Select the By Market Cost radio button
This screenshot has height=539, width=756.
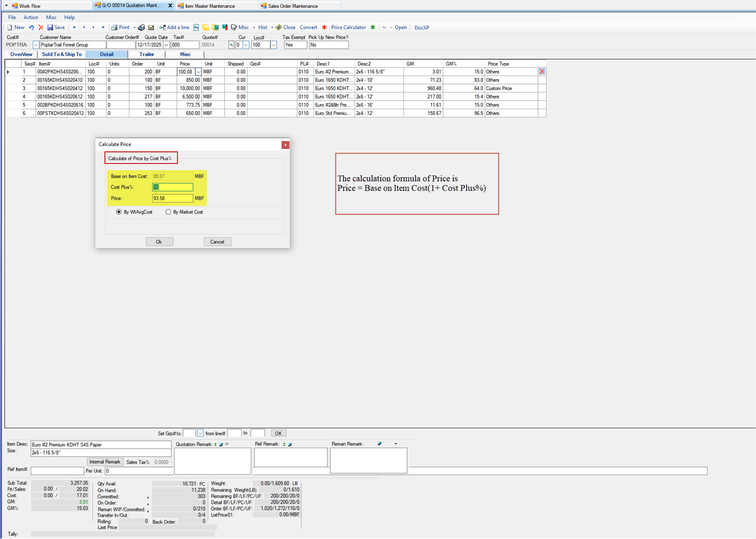click(168, 212)
